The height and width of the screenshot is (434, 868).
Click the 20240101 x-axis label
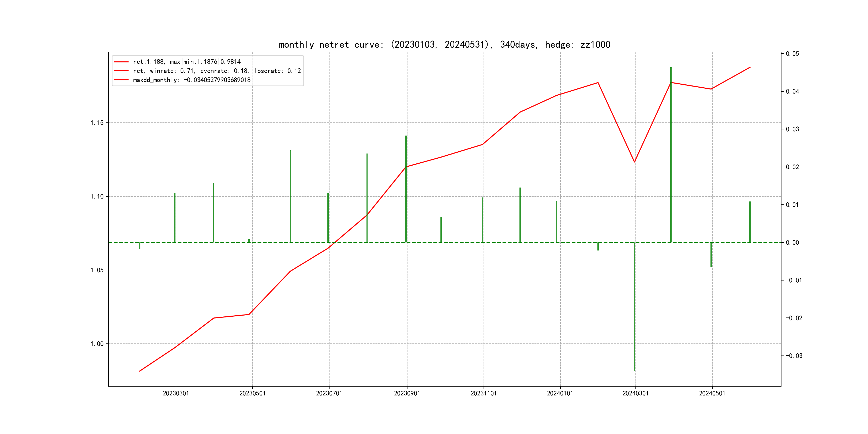pyautogui.click(x=560, y=393)
